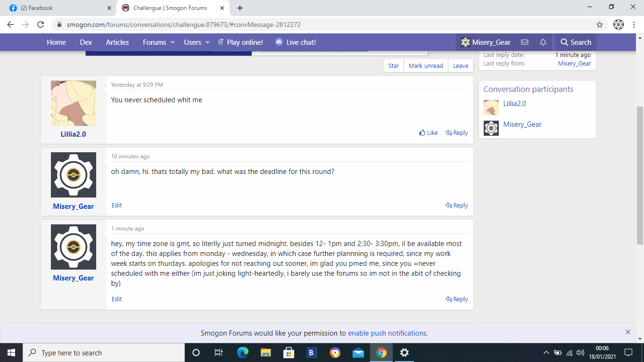This screenshot has width=644, height=362.
Task: Dismiss the push notifications banner
Action: [x=628, y=332]
